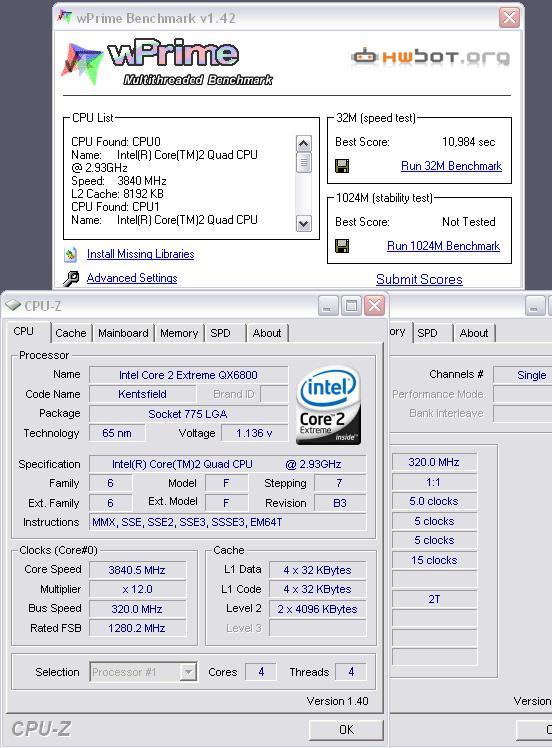
Task: Click the Rated FSB value 1280.2 MHz
Action: coord(137,628)
